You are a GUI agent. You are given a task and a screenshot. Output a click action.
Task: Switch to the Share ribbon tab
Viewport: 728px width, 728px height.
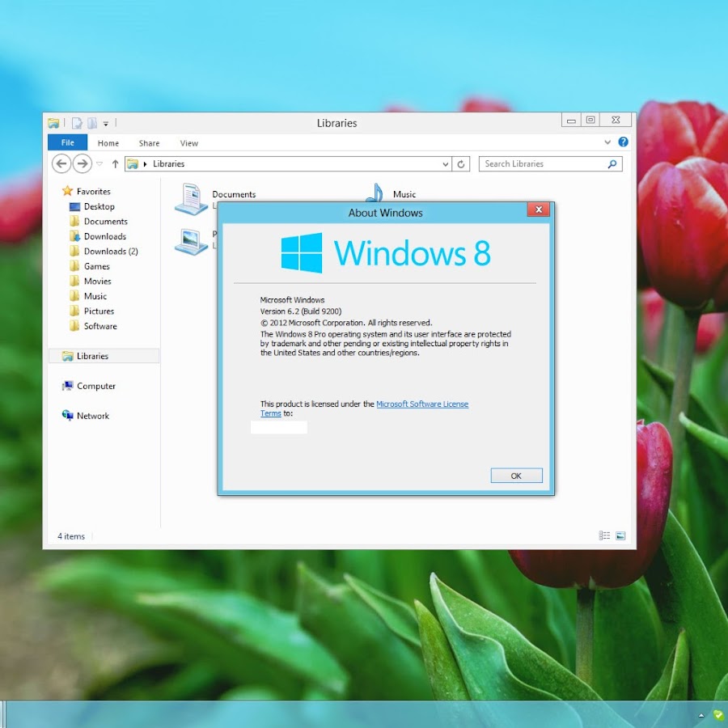point(149,143)
